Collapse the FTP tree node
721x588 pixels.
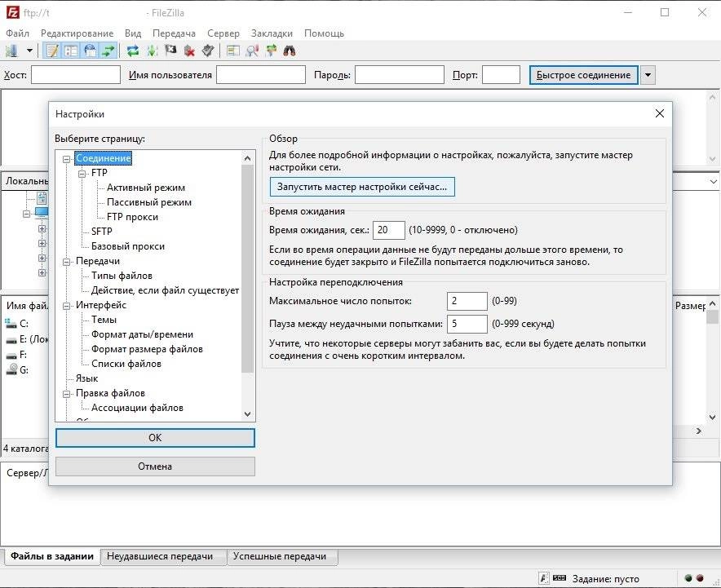pyautogui.click(x=82, y=174)
